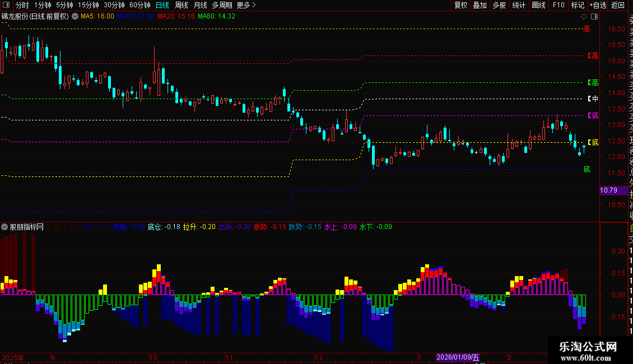Expand the 股朋指标网 sub-indicator dropdown arrow

coord(4,227)
